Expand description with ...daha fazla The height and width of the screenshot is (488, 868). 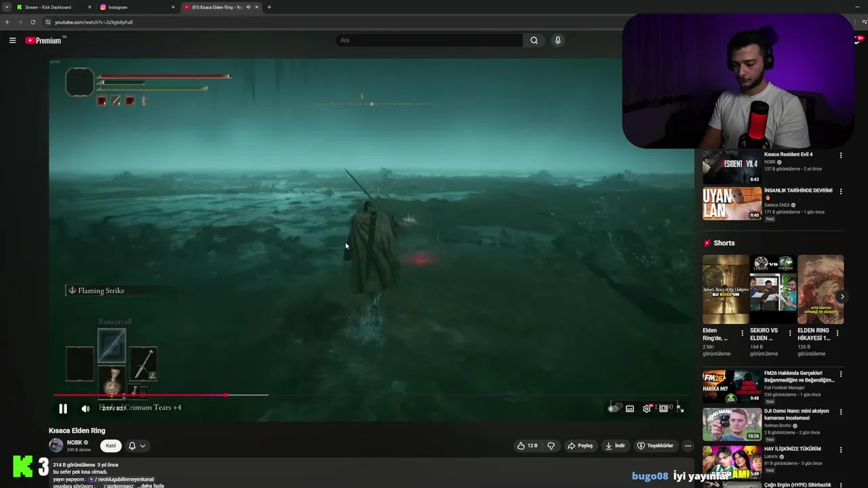tap(150, 485)
